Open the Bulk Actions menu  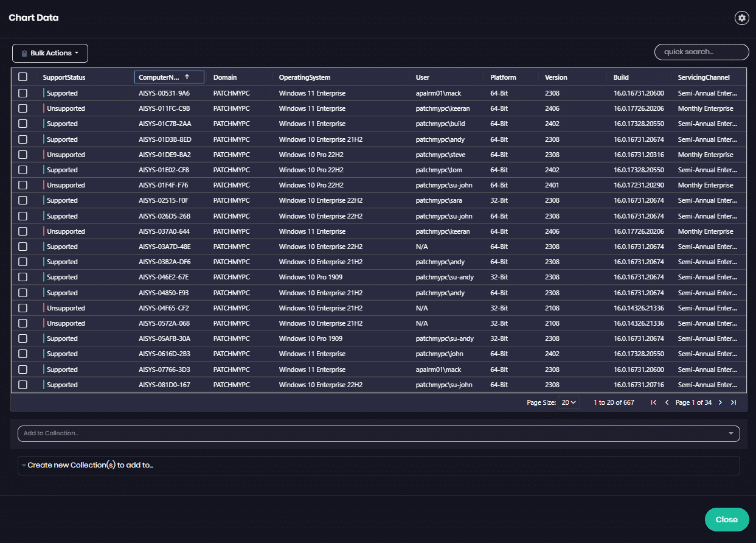pos(50,54)
